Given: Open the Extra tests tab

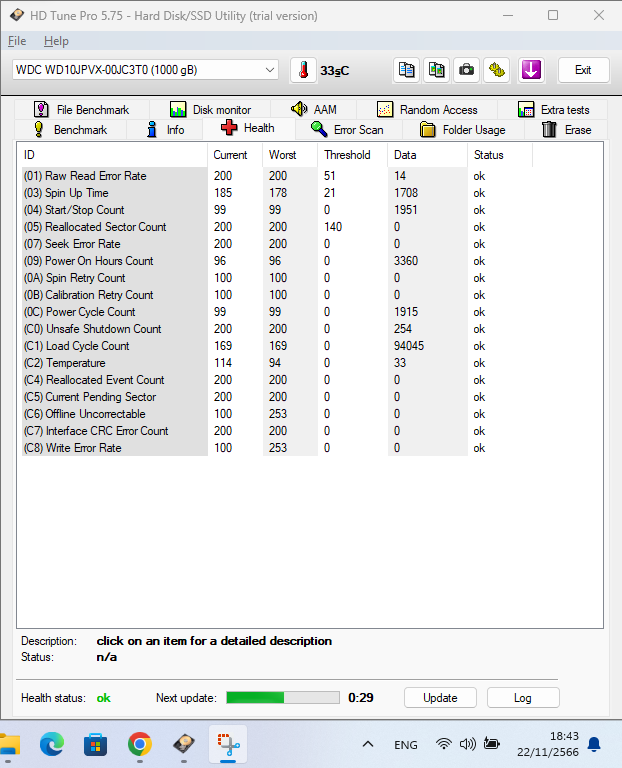Looking at the screenshot, I should coord(553,110).
